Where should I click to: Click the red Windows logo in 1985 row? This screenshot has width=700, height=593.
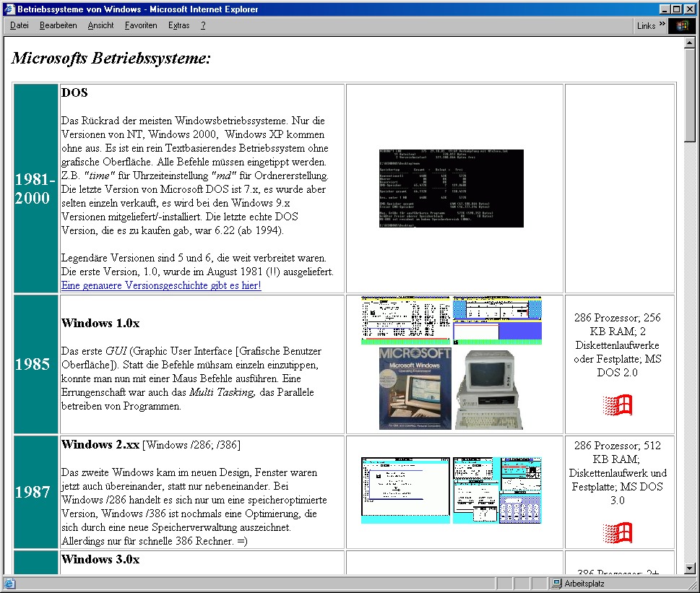point(618,404)
